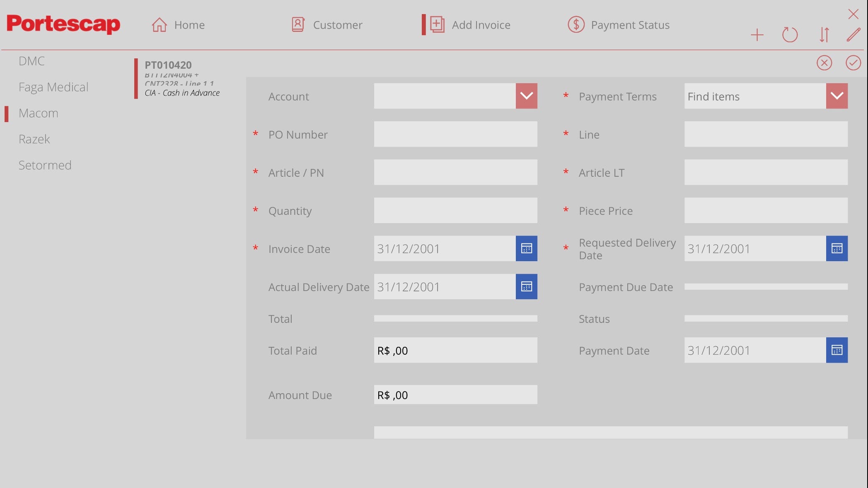Image resolution: width=868 pixels, height=488 pixels.
Task: Click the Actual Delivery Date text field
Action: click(x=445, y=286)
